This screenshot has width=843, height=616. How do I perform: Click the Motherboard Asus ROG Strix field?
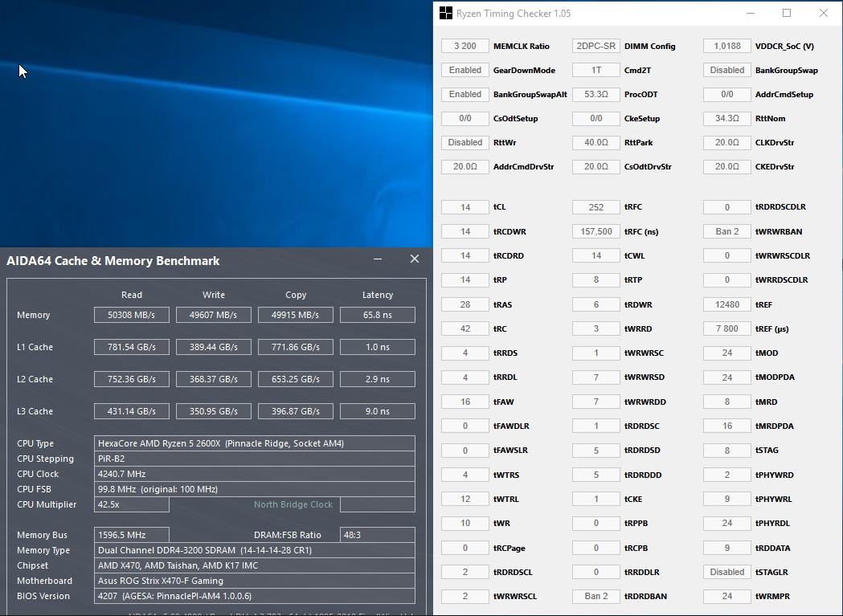[x=254, y=581]
